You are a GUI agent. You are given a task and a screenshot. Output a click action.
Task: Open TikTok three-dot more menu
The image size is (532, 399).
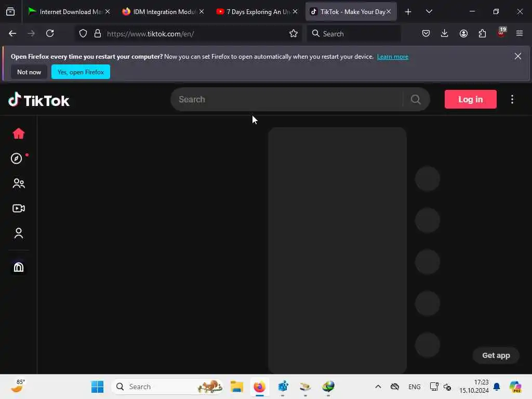point(512,99)
